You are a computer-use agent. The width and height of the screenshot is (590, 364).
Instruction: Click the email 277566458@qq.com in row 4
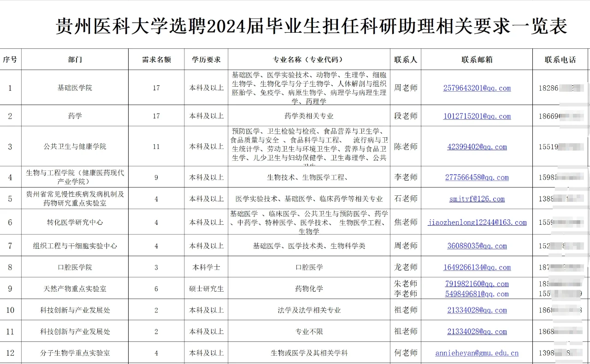[477, 177]
